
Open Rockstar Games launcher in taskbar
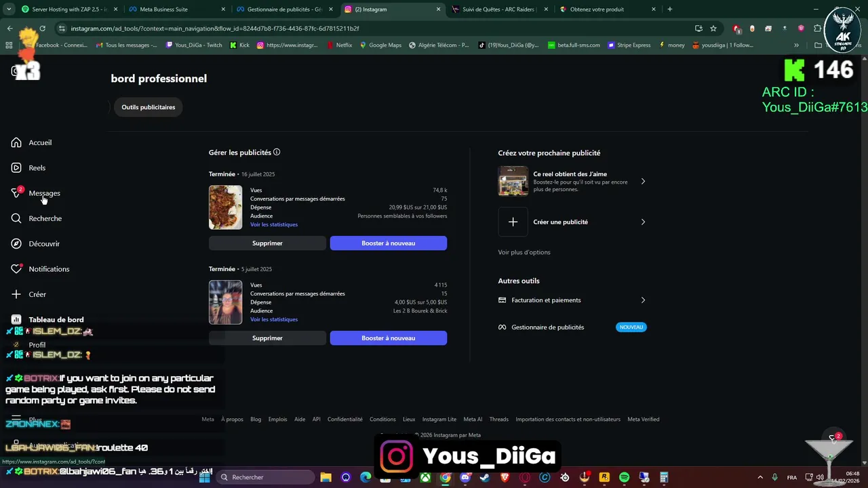(x=604, y=477)
